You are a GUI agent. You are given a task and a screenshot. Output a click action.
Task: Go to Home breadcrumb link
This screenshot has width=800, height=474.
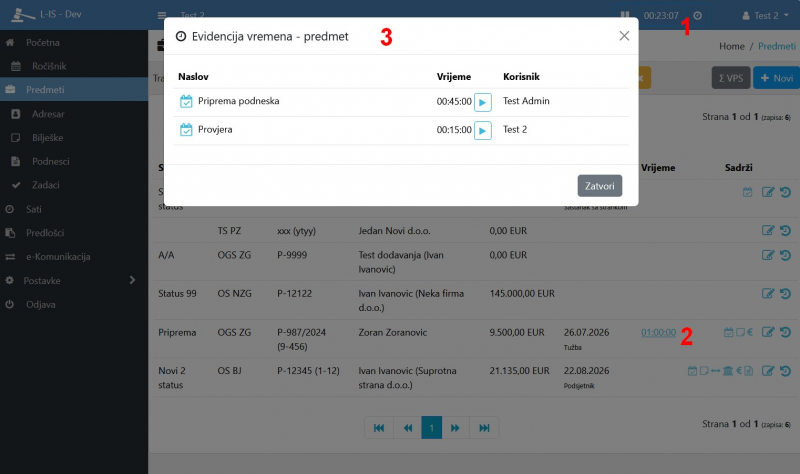(732, 46)
